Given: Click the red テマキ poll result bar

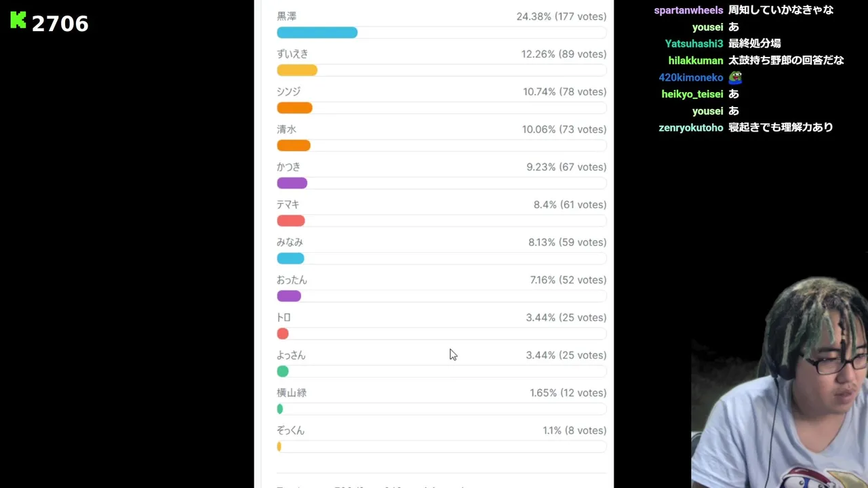Looking at the screenshot, I should tap(291, 221).
